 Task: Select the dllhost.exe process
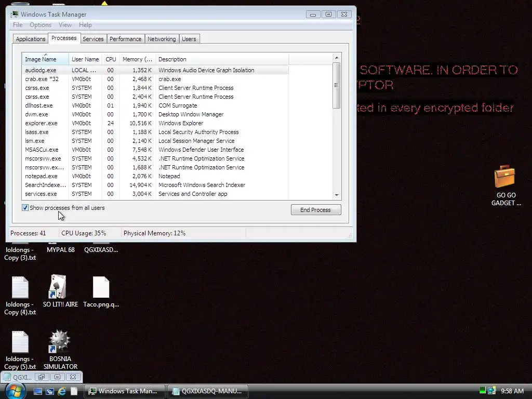point(155,105)
